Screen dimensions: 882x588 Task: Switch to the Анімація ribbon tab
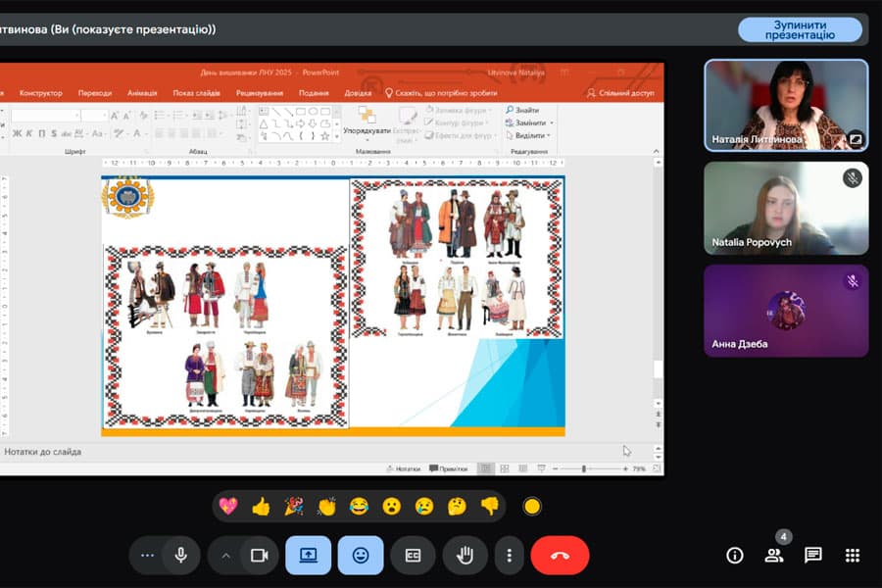(x=142, y=93)
